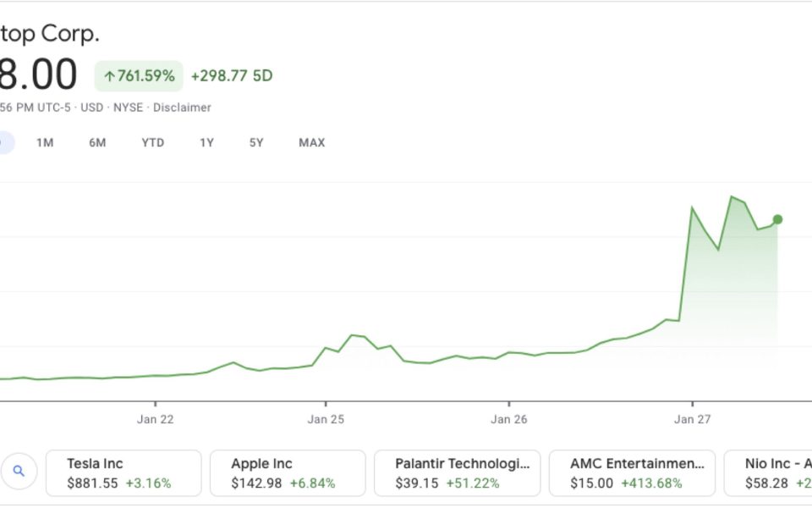Image resolution: width=812 pixels, height=508 pixels.
Task: Select the 6M time range tab
Action: (x=97, y=142)
